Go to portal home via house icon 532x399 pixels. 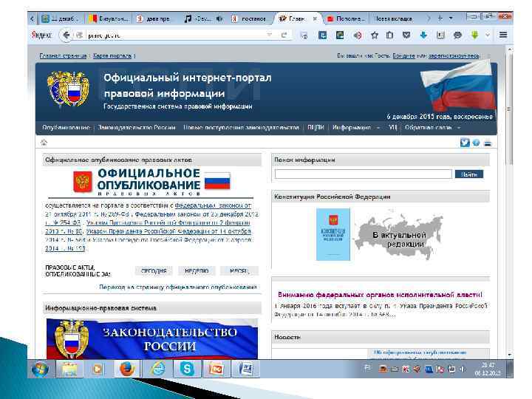(44, 142)
